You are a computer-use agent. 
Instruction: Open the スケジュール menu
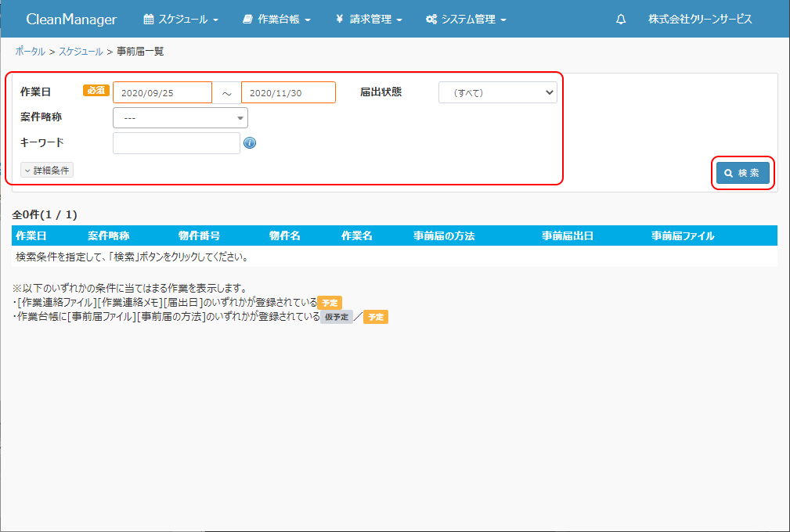181,20
